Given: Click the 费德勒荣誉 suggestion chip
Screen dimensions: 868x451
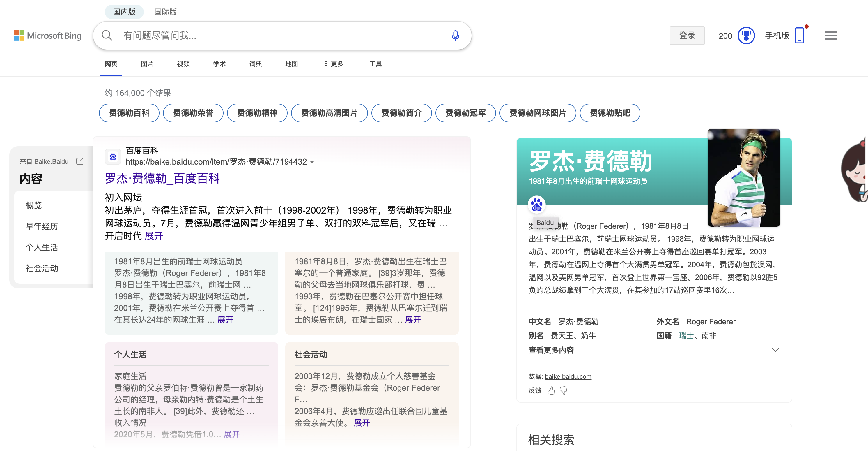Looking at the screenshot, I should click(193, 113).
